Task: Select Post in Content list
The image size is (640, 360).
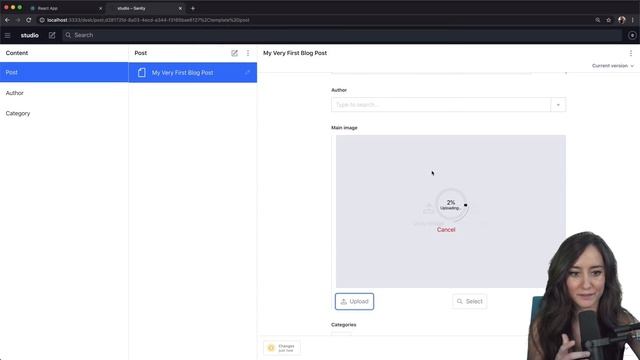Action: click(64, 72)
